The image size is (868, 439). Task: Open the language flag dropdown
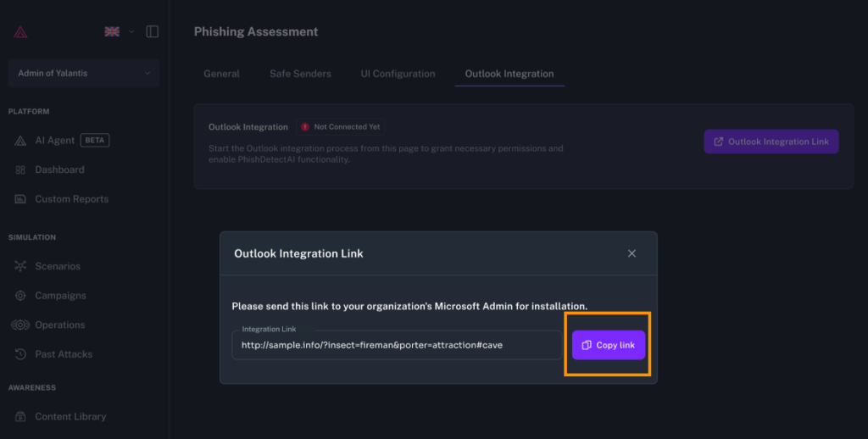pos(119,31)
